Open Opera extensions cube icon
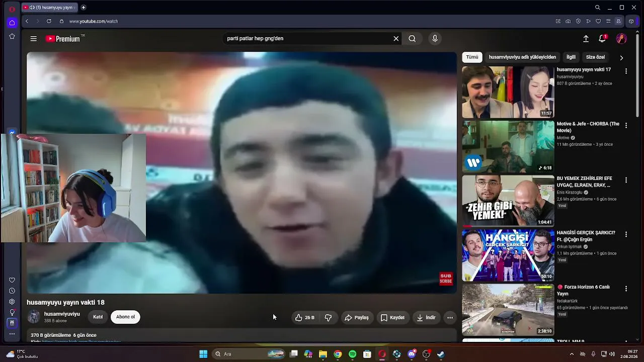644x362 pixels. (x=631, y=21)
